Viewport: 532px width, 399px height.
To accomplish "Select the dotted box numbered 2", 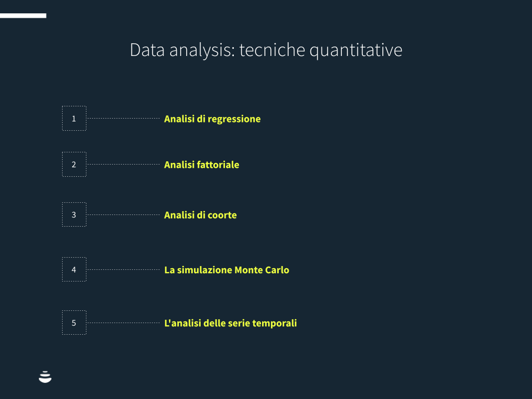I will tap(74, 165).
